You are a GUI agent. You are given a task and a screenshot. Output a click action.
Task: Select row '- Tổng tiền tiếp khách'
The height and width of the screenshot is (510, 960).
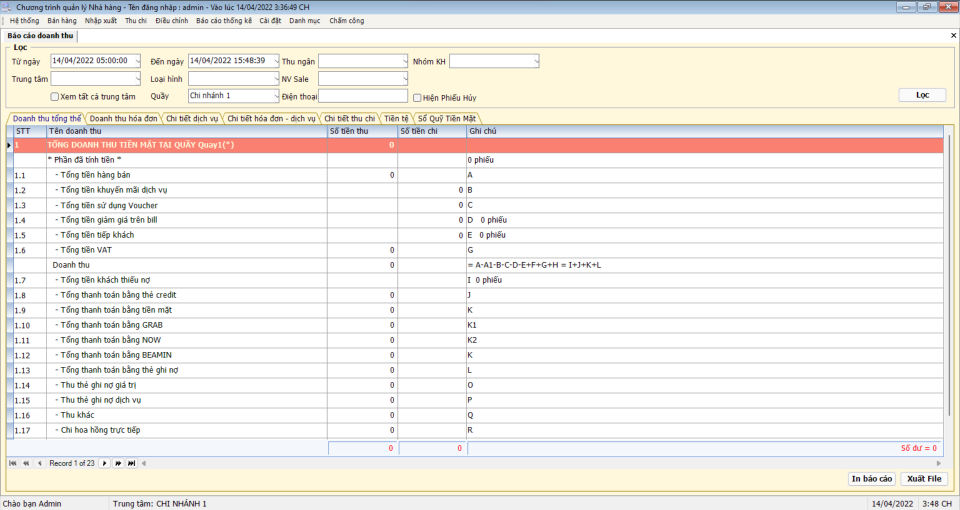478,235
